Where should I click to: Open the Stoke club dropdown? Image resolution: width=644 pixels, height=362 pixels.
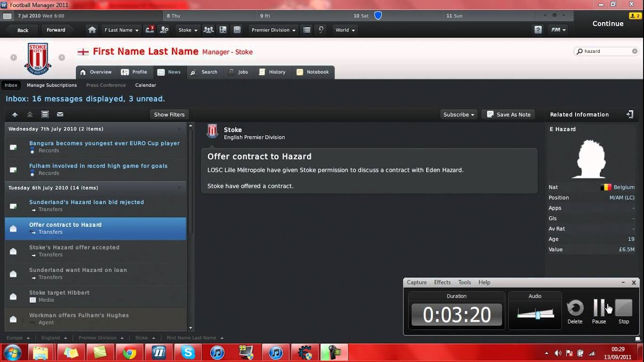pos(188,30)
